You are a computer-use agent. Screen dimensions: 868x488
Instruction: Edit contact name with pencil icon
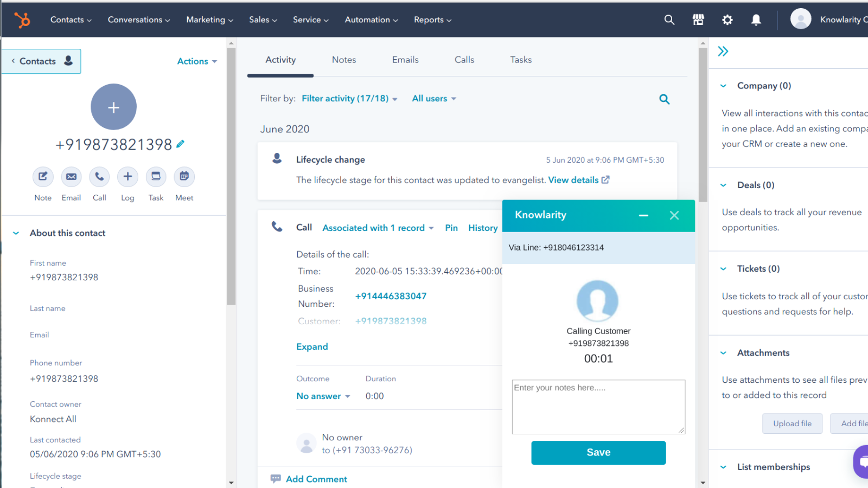pyautogui.click(x=181, y=144)
